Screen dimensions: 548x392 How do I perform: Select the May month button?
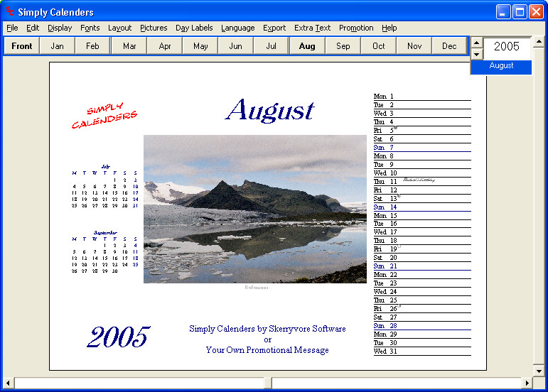[200, 46]
